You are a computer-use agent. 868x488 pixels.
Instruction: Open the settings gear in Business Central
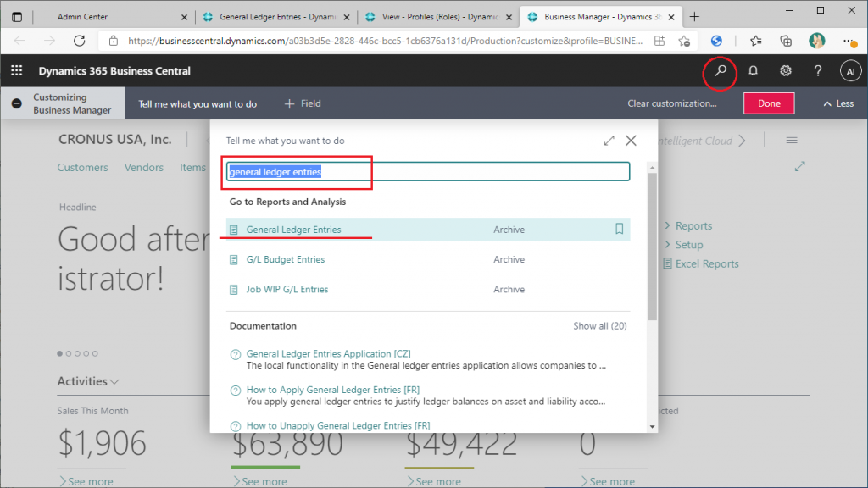pyautogui.click(x=786, y=71)
